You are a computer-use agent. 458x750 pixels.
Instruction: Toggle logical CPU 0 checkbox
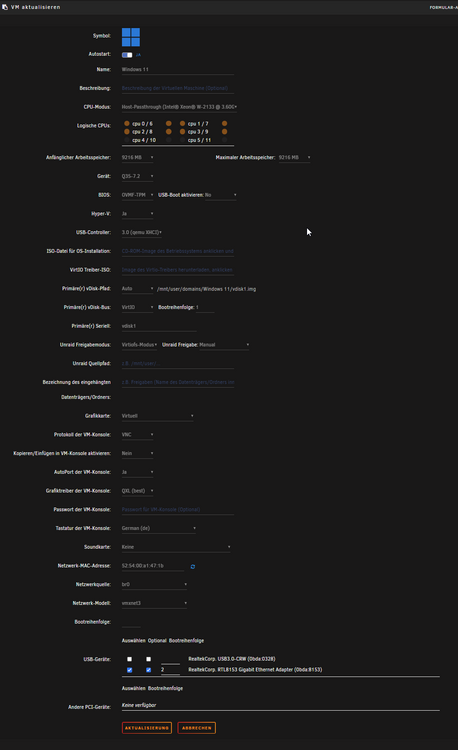point(127,123)
